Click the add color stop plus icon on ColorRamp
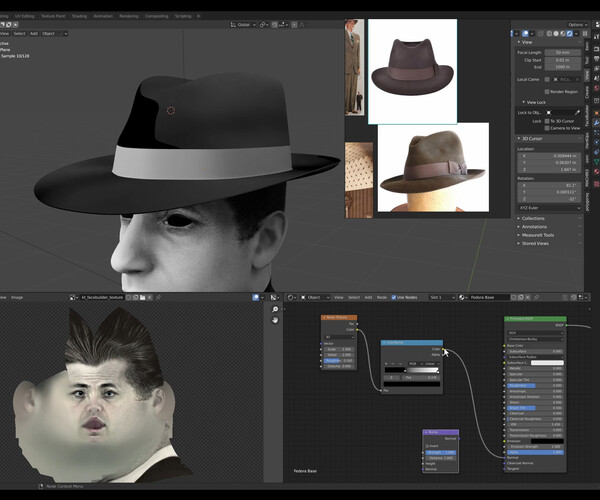 coord(386,364)
